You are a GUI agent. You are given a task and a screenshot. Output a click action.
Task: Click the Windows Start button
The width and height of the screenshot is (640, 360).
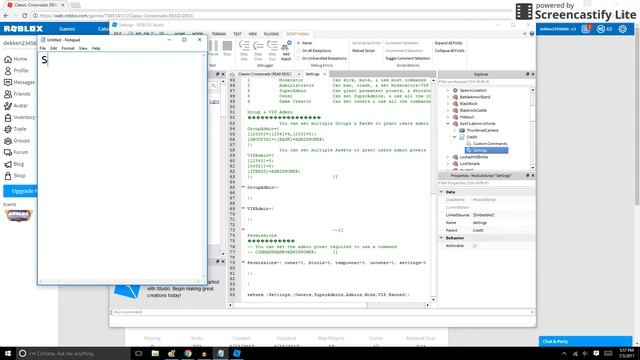click(8, 353)
